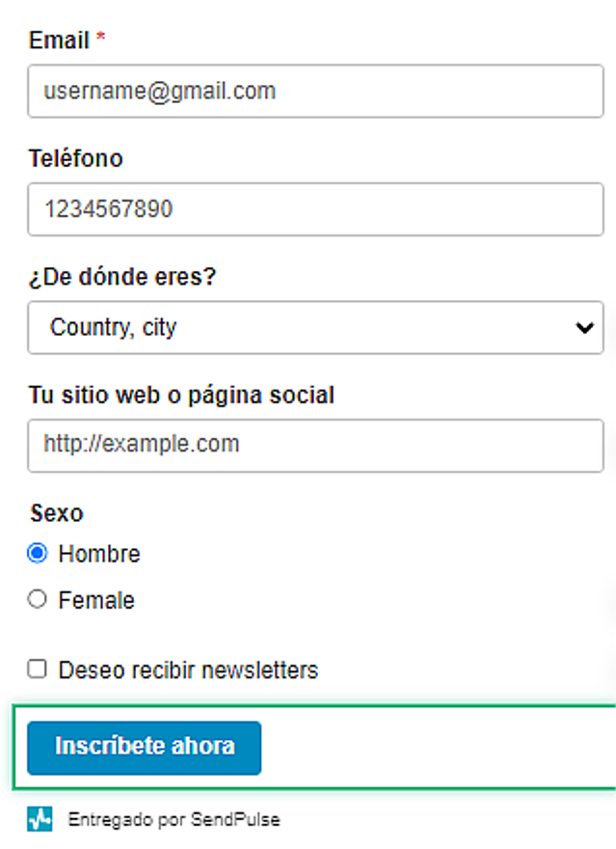Focus the Email input field
Screen dimensions: 616x849
pyautogui.click(x=315, y=92)
